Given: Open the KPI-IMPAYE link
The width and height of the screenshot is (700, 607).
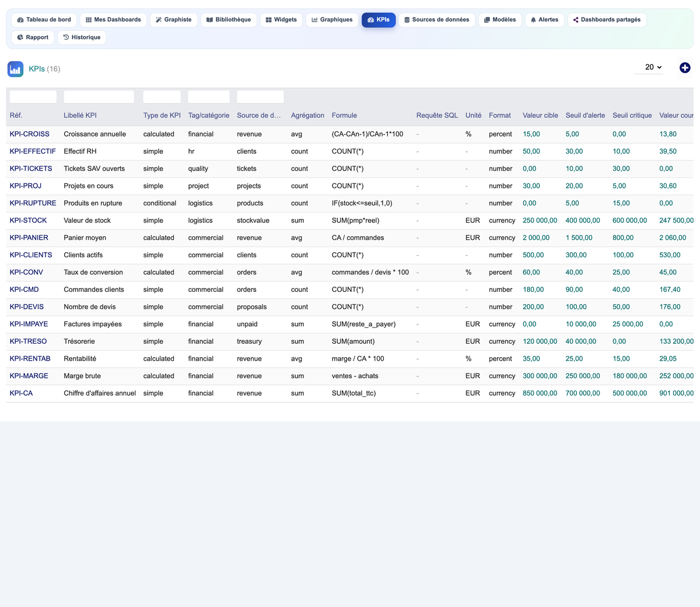Looking at the screenshot, I should 29,325.
